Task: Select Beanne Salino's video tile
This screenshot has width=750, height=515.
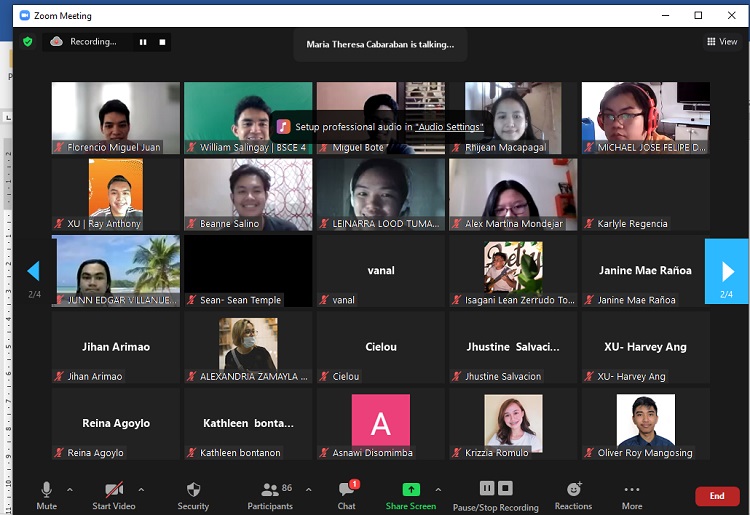Action: (248, 195)
